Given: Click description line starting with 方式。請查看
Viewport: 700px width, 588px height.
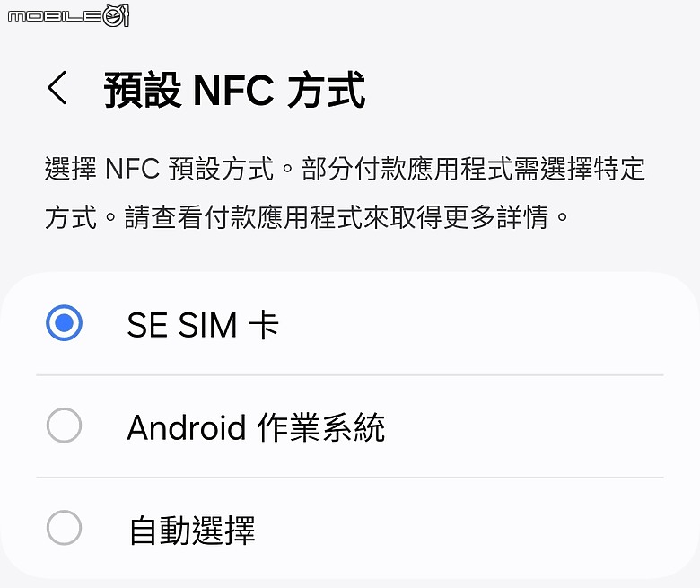Looking at the screenshot, I should pyautogui.click(x=307, y=217).
